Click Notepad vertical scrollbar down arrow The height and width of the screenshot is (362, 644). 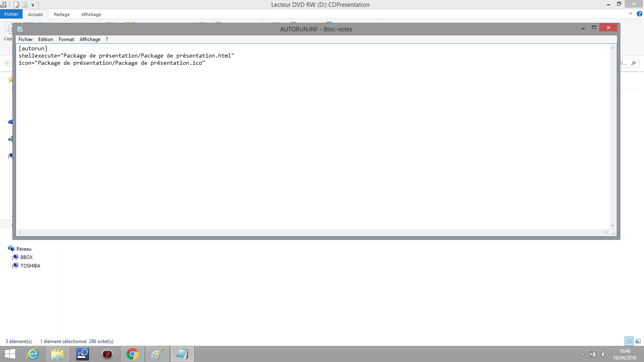click(x=613, y=226)
